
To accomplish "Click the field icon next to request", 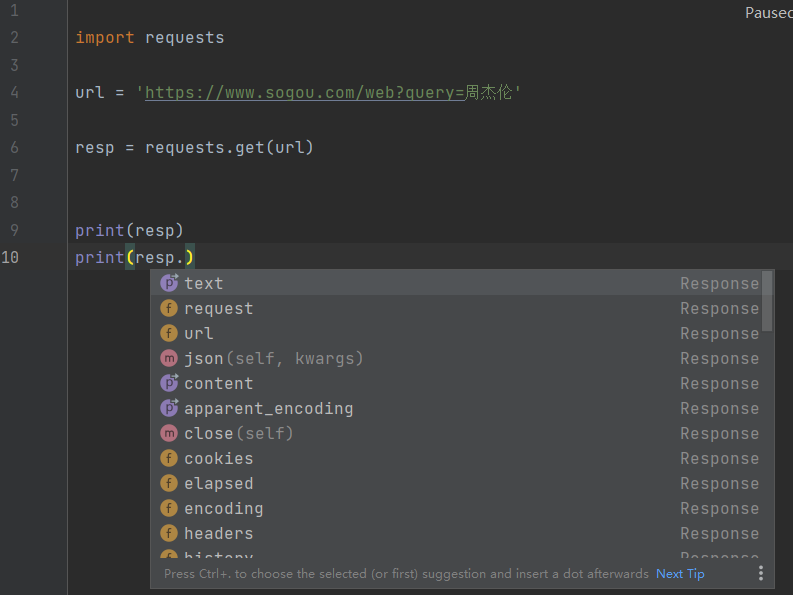I will (169, 308).
